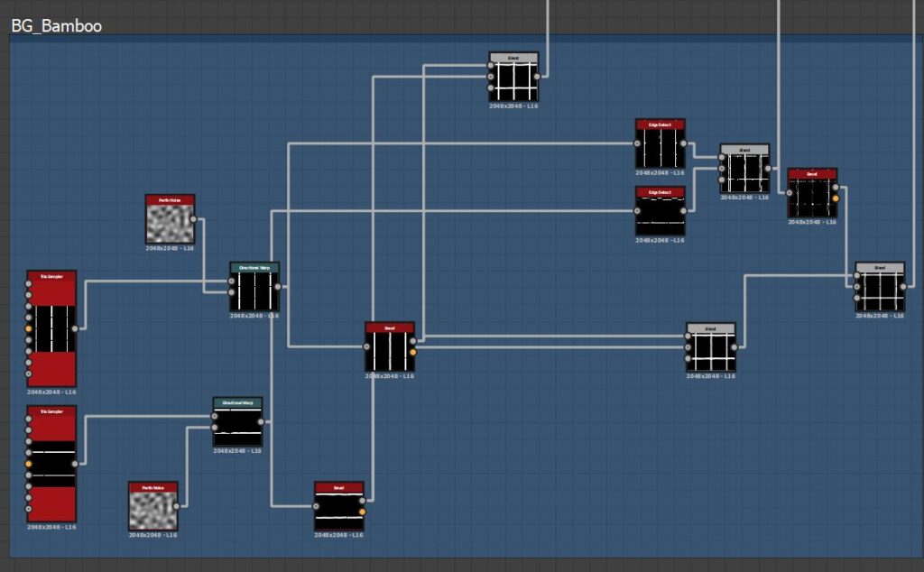The width and height of the screenshot is (924, 572).
Task: Select the Blend node after Edge Detect nodes
Action: click(x=744, y=169)
